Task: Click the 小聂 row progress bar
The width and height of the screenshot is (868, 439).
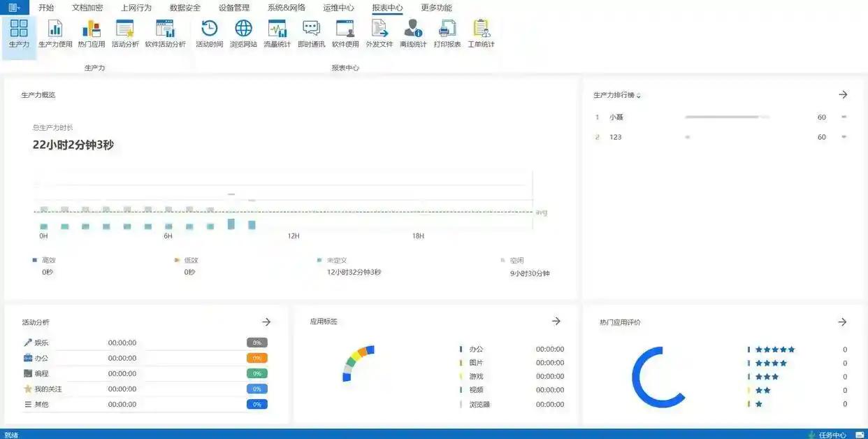Action: point(728,117)
